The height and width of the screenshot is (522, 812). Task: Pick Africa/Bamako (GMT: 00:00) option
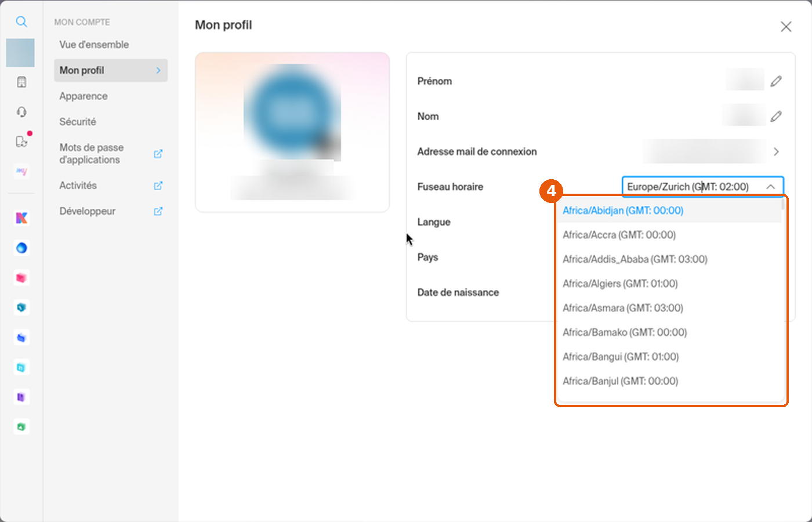669,332
